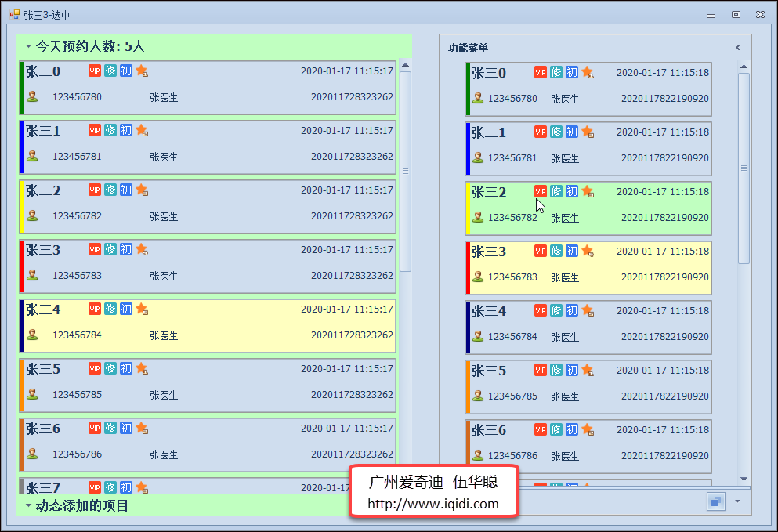Screen dimensions: 778x532
Task: Select 张三7 name in left list
Action: [43, 487]
